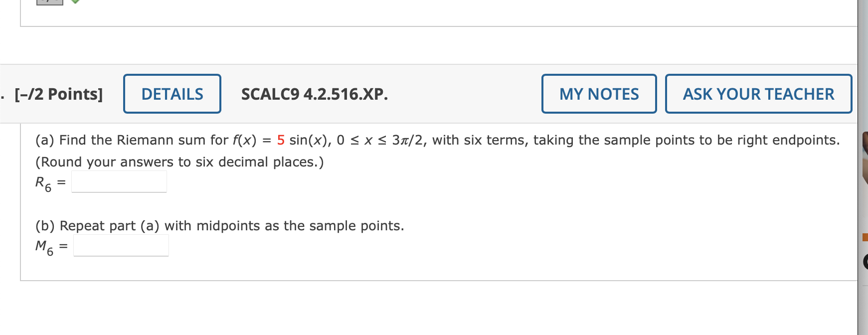Select the grayed answer box near the checkmark

(50, 2)
